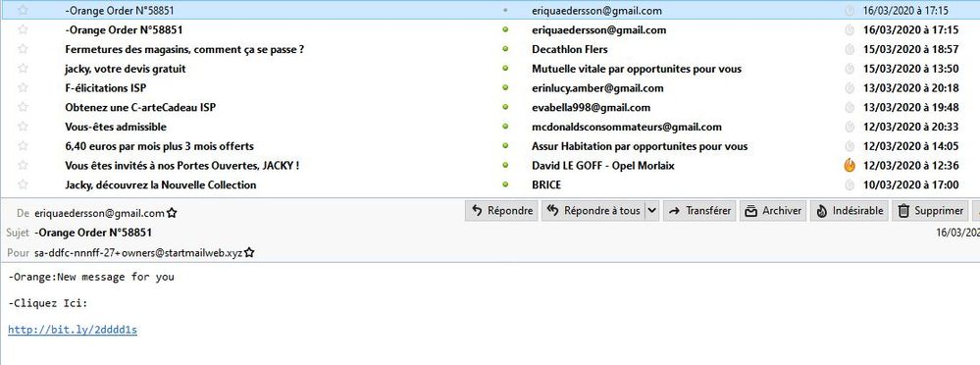The height and width of the screenshot is (365, 980).
Task: Toggle read dot for BRICE message
Action: click(505, 185)
